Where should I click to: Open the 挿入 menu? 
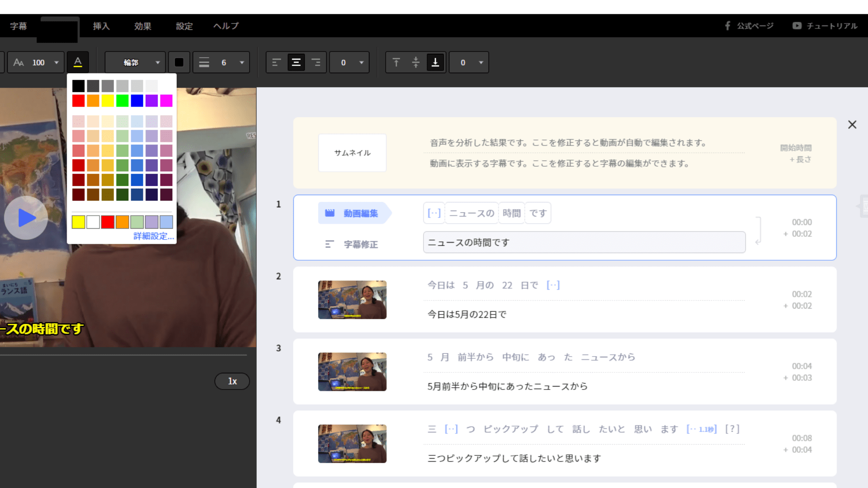coord(101,26)
